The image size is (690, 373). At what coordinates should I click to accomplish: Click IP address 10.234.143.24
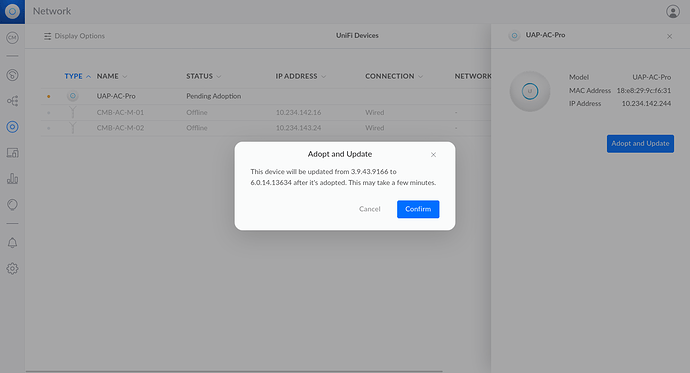point(298,128)
